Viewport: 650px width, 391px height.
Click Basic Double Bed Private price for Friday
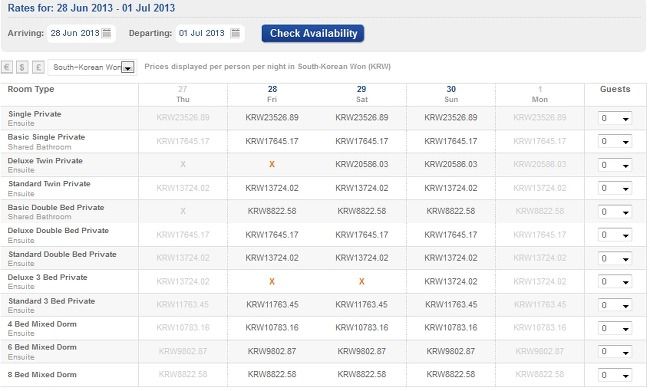tap(272, 211)
